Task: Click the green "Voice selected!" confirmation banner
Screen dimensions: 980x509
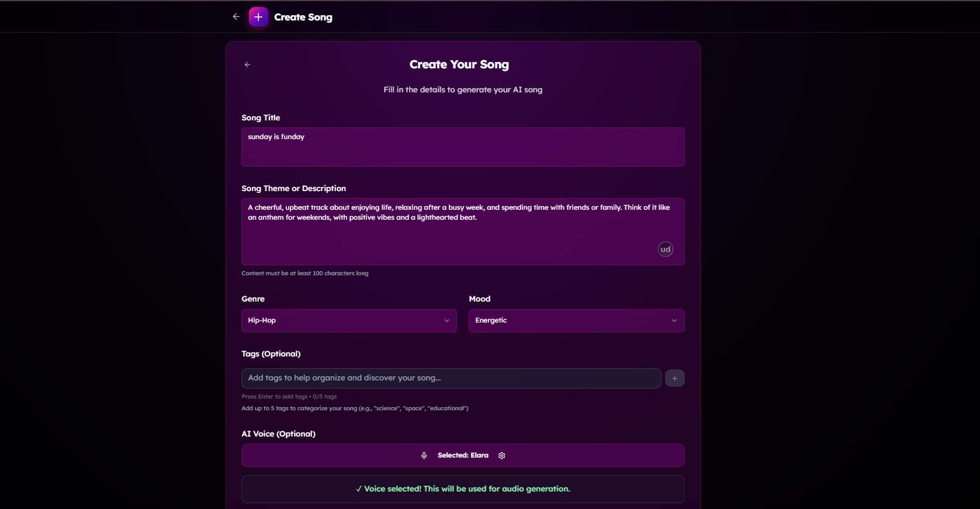Action: tap(462, 489)
